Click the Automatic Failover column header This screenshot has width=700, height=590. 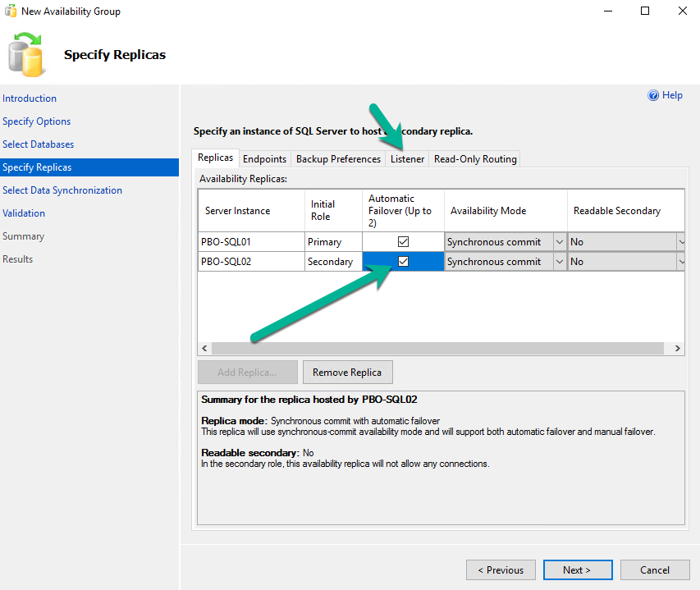403,211
